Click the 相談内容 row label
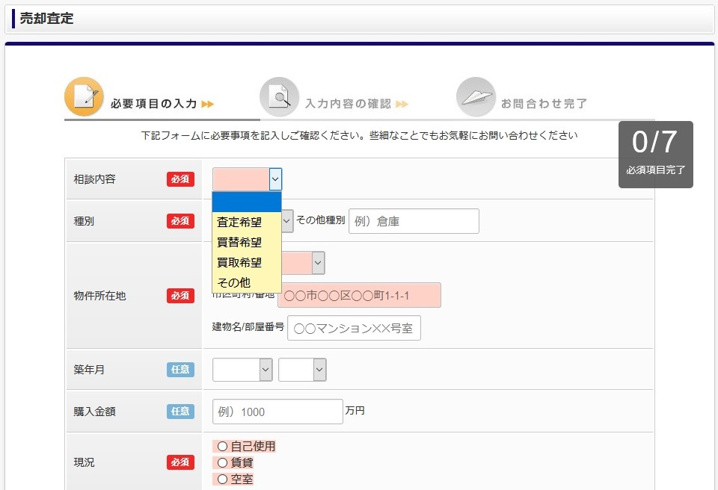Viewport: 718px width, 490px height. [94, 179]
